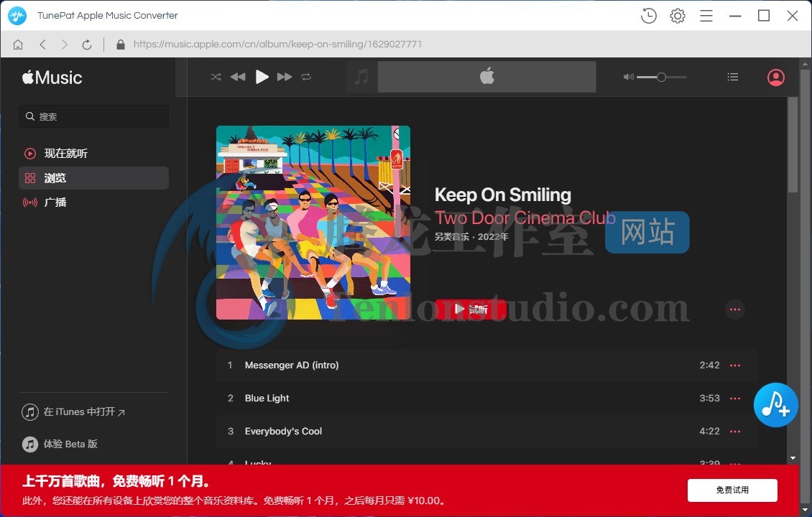Focus the 搜索 search box
Screen dimensions: 812x517
pos(93,116)
